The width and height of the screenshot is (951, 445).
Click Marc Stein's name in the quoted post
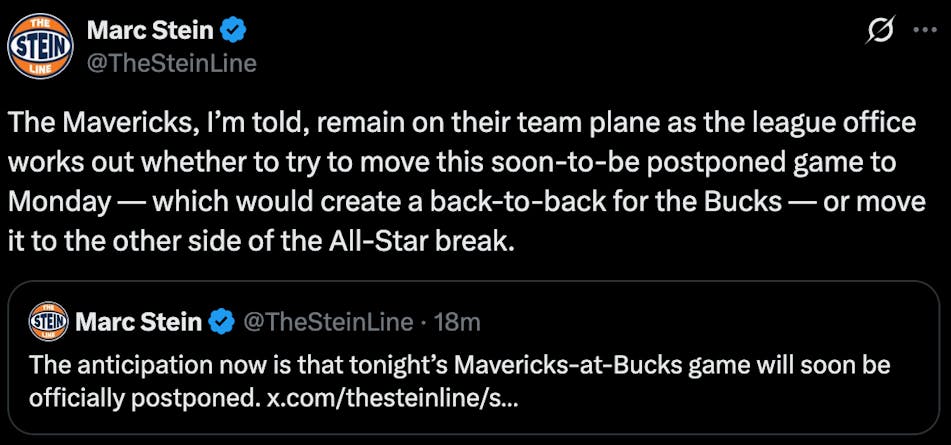click(x=139, y=322)
